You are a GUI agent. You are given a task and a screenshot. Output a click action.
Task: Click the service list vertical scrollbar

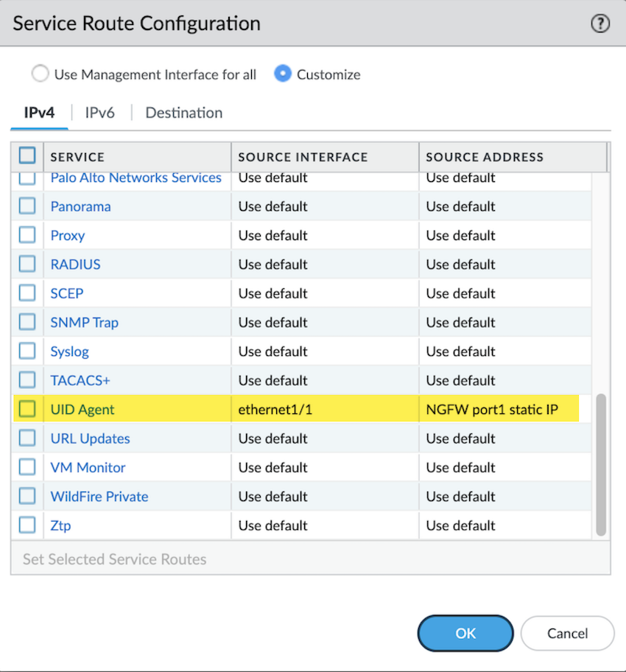601,464
